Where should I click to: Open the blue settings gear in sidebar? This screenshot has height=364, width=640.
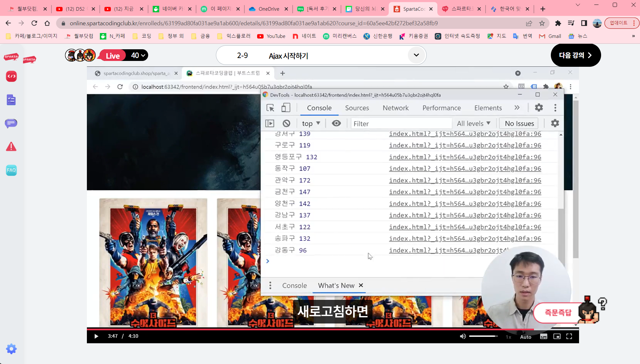pyautogui.click(x=11, y=349)
